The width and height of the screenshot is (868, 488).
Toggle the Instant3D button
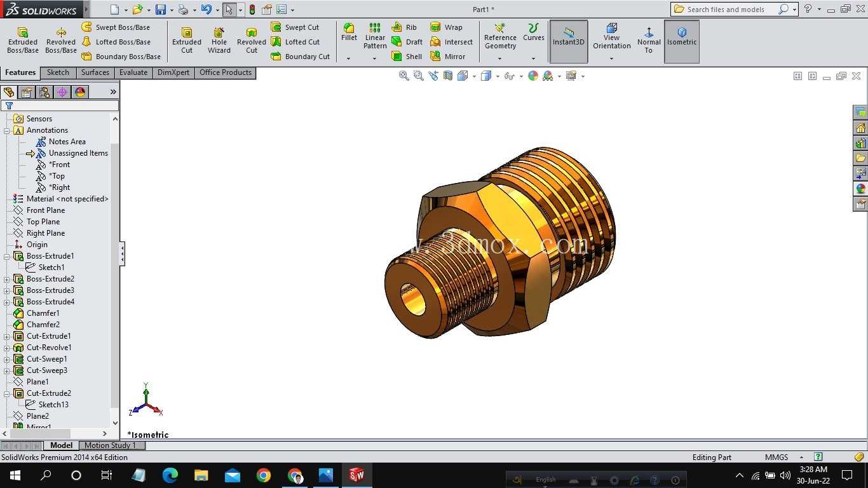pyautogui.click(x=569, y=41)
